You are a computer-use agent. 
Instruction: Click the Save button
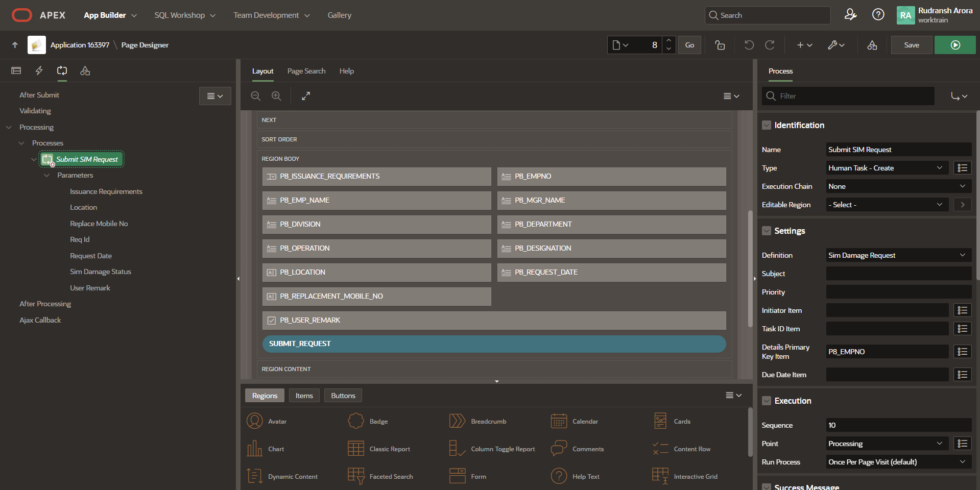(911, 45)
